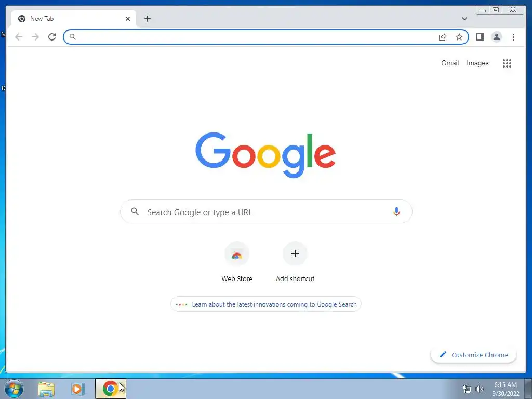Go forward using the forward arrow
532x399 pixels.
(x=35, y=37)
